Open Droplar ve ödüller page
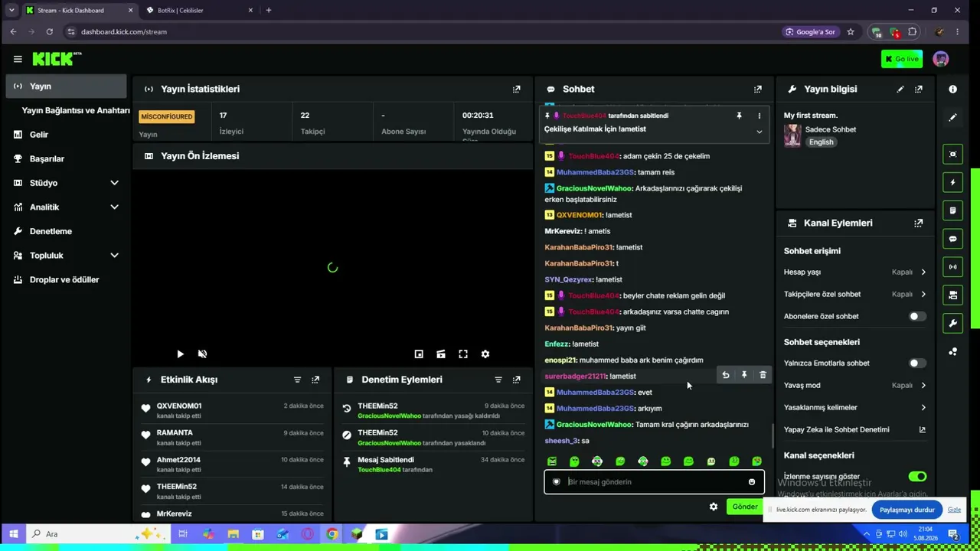Image resolution: width=980 pixels, height=551 pixels. pos(65,280)
